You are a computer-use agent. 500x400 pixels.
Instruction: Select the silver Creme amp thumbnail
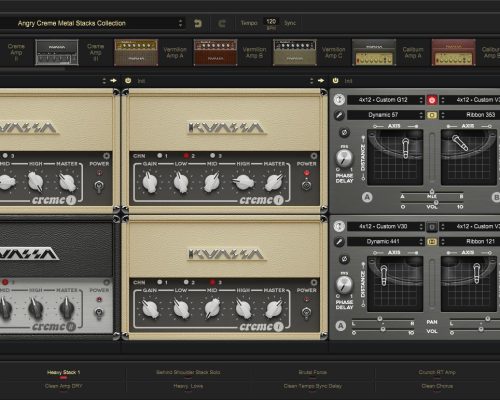pyautogui.click(x=57, y=52)
